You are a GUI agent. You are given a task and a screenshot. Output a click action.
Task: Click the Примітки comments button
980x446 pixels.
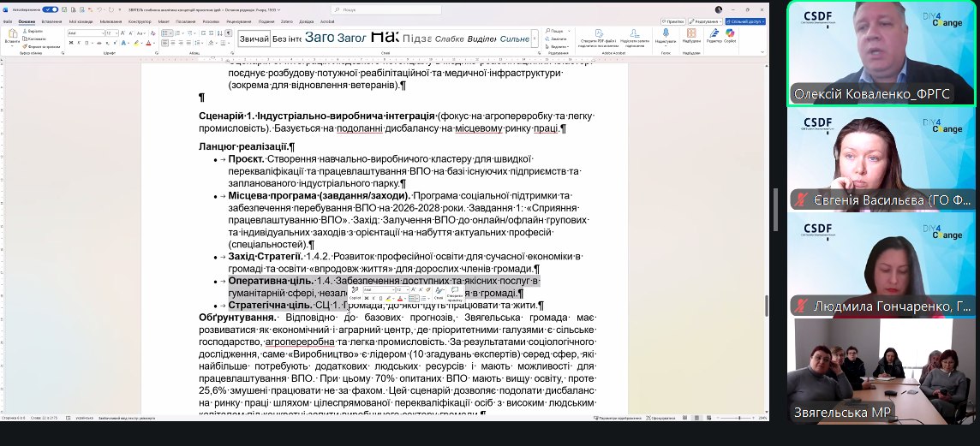pos(673,21)
